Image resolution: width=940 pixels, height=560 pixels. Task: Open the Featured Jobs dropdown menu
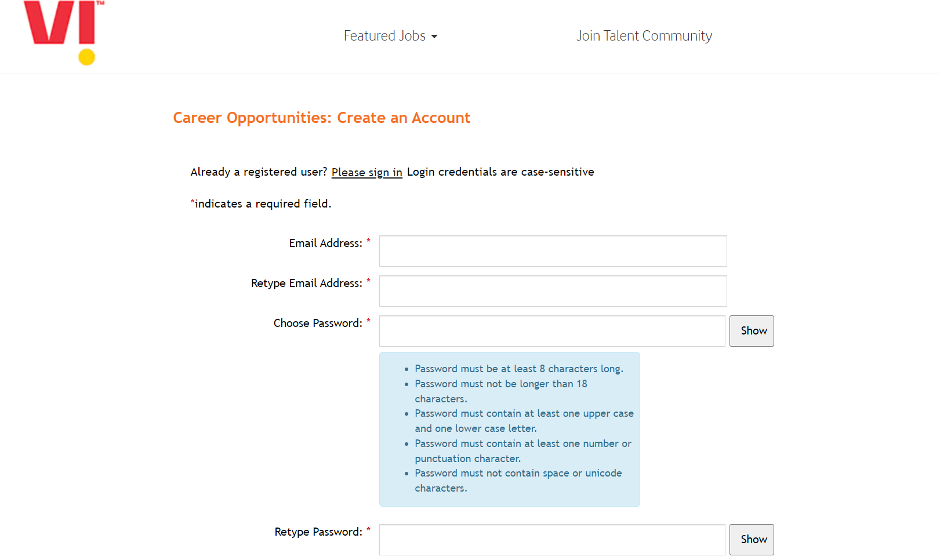385,36
